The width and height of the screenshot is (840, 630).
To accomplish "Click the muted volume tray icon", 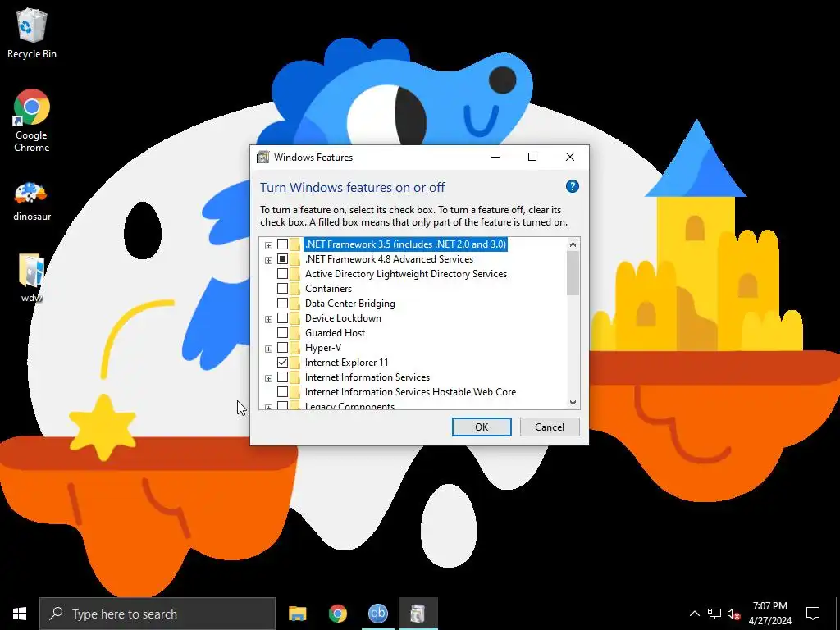I will click(734, 614).
